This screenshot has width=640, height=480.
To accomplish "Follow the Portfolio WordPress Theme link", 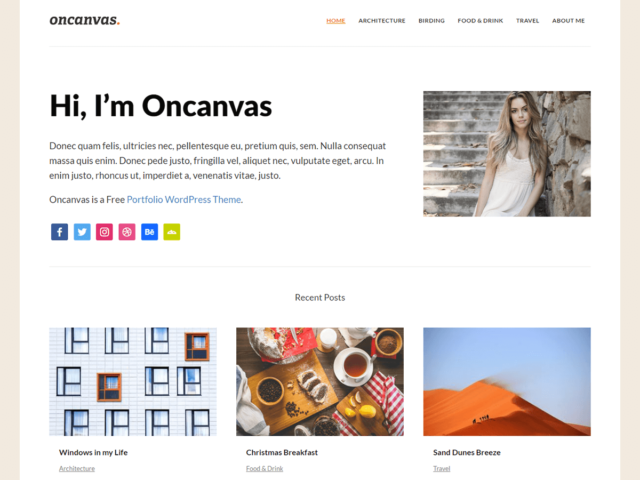I will [x=184, y=200].
